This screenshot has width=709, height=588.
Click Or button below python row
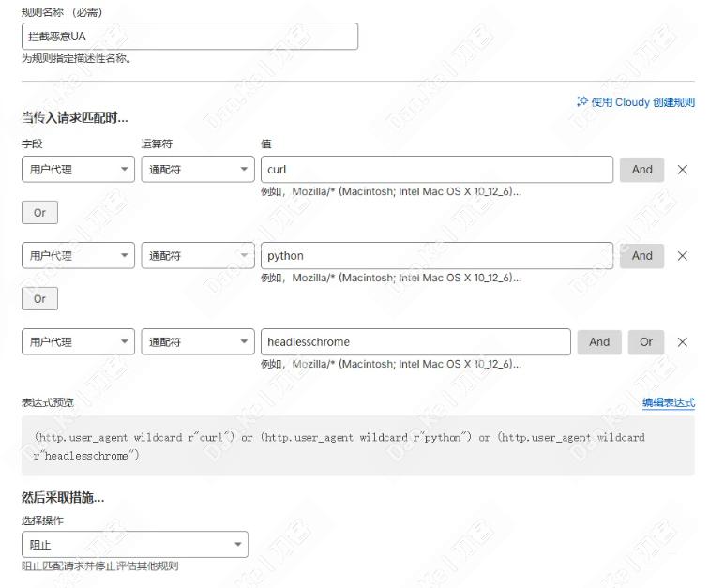[x=39, y=299]
